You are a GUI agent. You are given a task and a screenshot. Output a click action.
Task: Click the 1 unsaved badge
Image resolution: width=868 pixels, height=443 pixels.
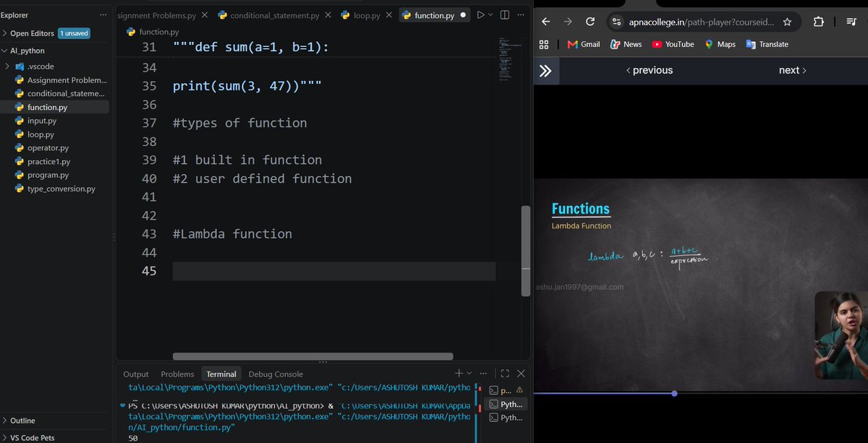tap(75, 33)
